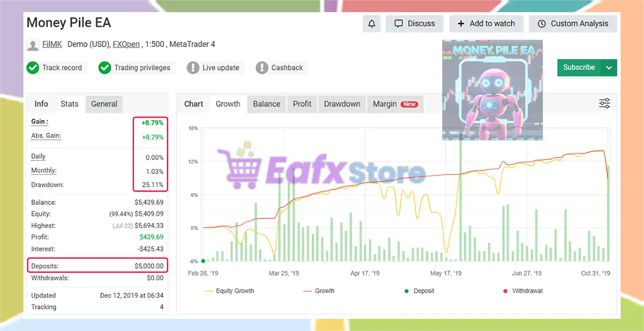Screen dimensions: 644x331
Task: Open Custom Analysis
Action: pyautogui.click(x=573, y=24)
